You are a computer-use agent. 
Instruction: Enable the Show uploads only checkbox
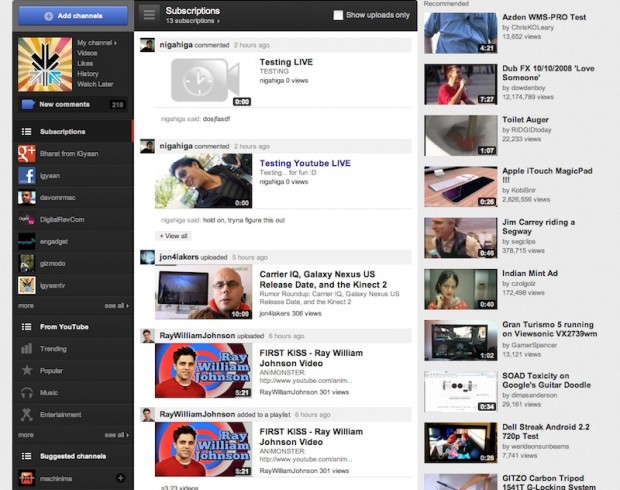(x=338, y=15)
